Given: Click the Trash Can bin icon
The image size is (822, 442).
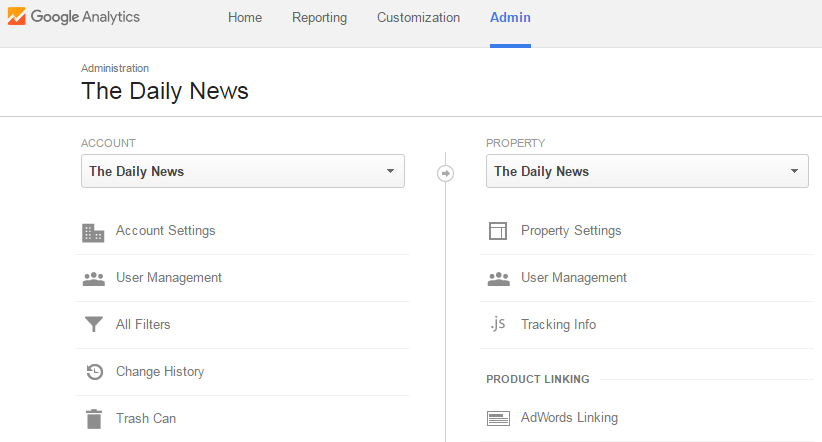Looking at the screenshot, I should click(x=94, y=419).
